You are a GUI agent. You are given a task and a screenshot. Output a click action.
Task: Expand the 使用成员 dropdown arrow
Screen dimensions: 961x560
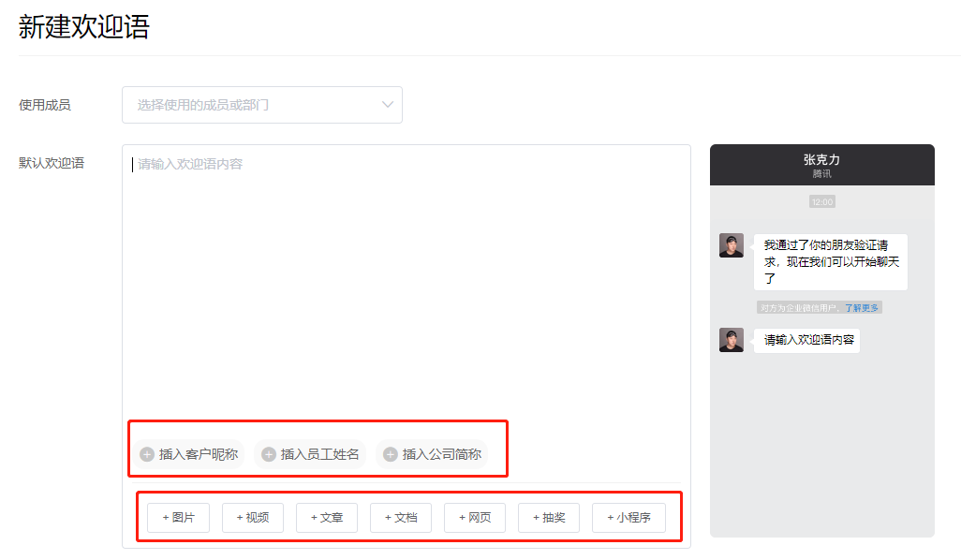click(388, 105)
